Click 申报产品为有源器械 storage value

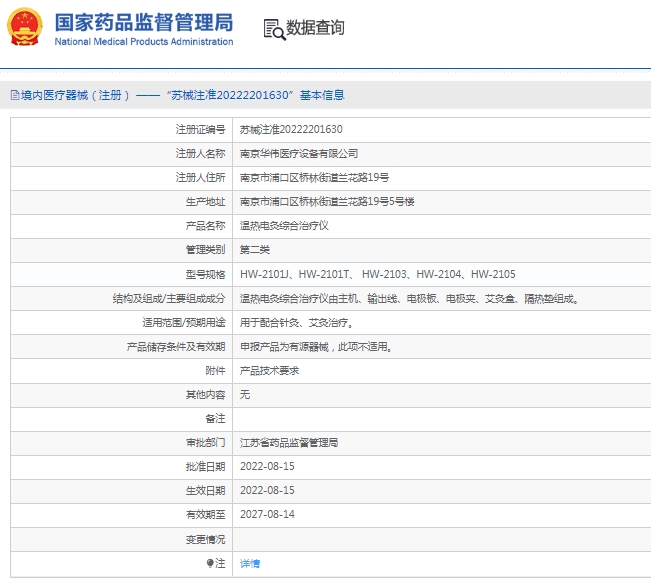click(x=316, y=347)
